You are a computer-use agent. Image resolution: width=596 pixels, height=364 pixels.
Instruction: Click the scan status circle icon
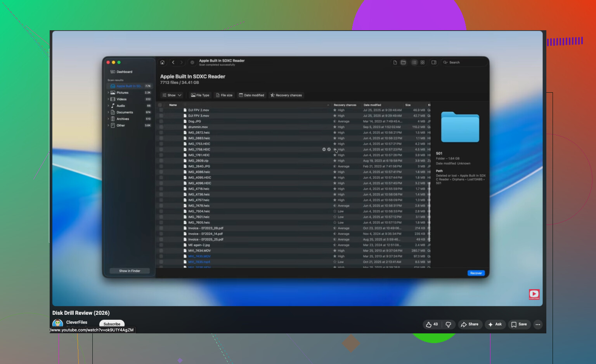pos(192,62)
